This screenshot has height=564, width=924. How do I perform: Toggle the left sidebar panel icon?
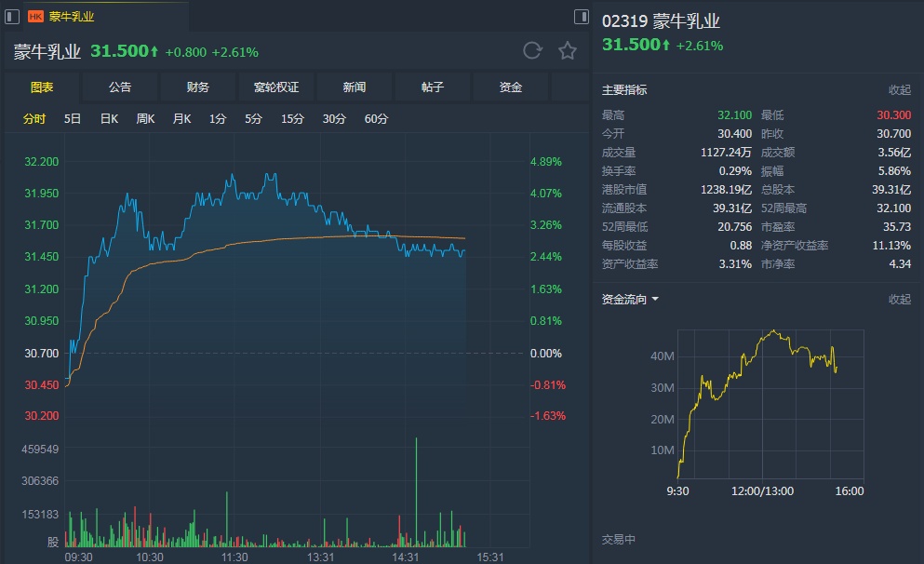(13, 16)
